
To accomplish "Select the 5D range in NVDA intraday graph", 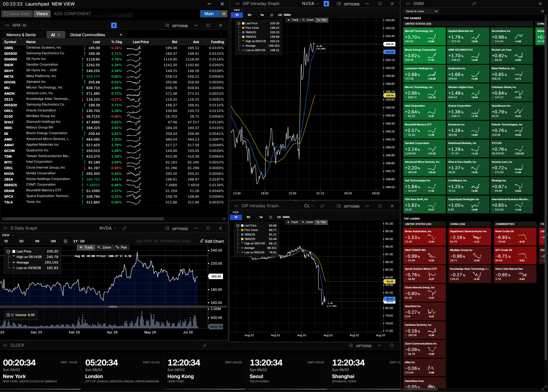I will point(250,15).
